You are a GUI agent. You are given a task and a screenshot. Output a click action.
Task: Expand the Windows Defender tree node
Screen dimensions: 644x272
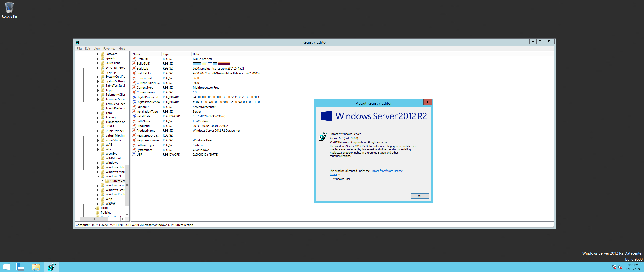click(x=98, y=167)
